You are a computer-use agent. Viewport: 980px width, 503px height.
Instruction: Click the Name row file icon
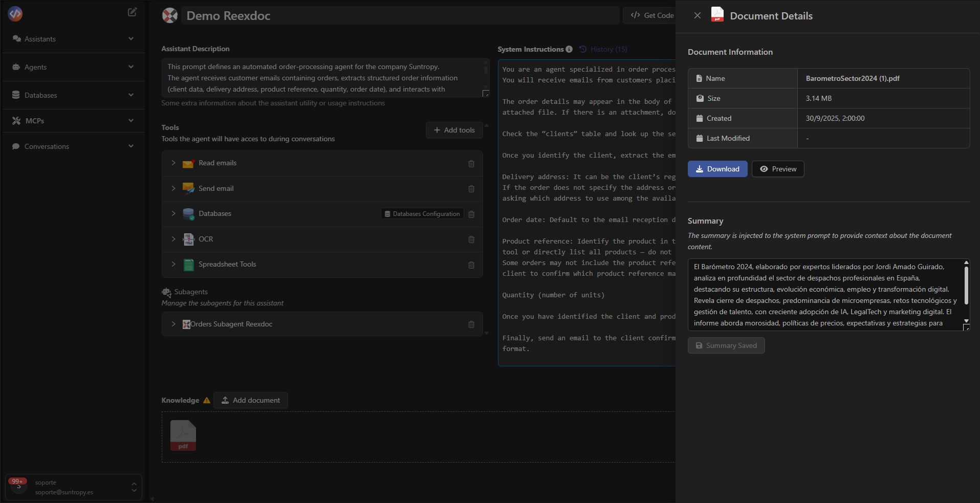pyautogui.click(x=699, y=78)
